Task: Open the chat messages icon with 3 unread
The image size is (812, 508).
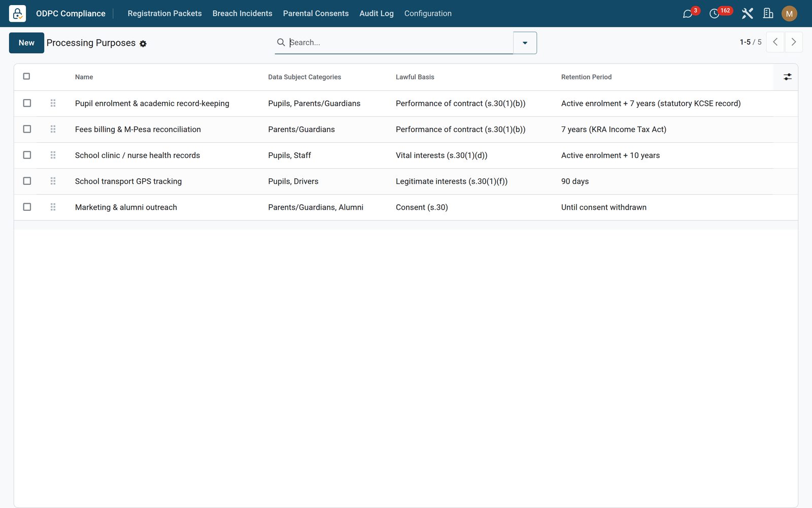Action: click(688, 14)
